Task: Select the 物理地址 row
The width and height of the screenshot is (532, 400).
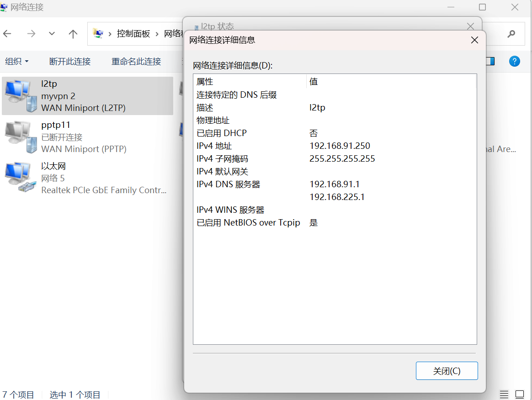Action: [x=335, y=121]
